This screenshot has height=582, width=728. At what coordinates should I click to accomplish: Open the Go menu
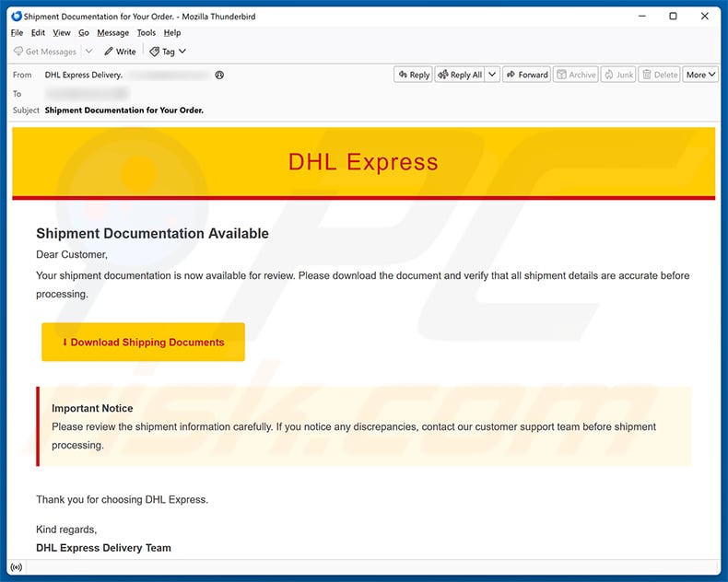pyautogui.click(x=84, y=33)
